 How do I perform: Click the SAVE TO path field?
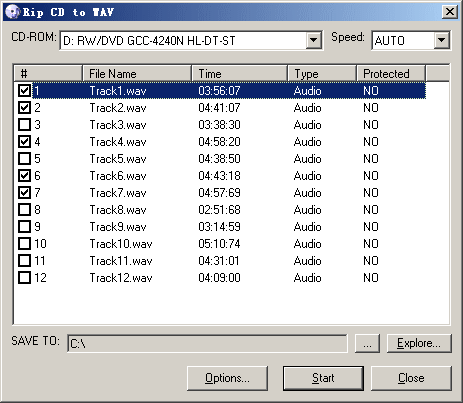pyautogui.click(x=207, y=343)
